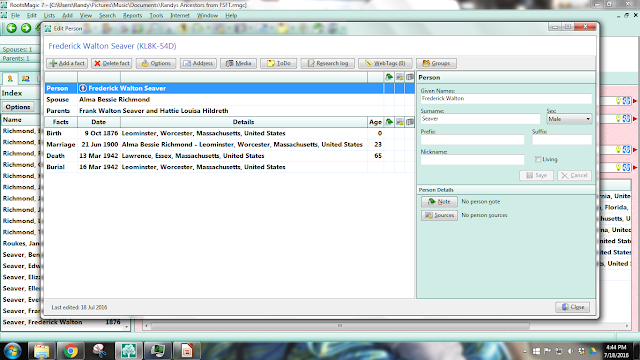640x360 pixels.
Task: Open the File menu
Action: click(16, 16)
